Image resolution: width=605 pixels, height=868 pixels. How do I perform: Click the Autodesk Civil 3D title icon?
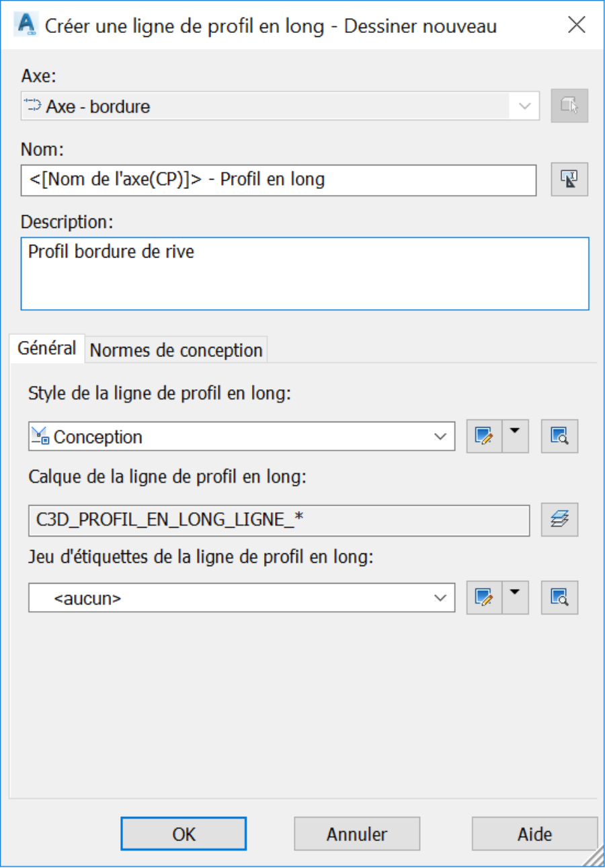tap(26, 27)
